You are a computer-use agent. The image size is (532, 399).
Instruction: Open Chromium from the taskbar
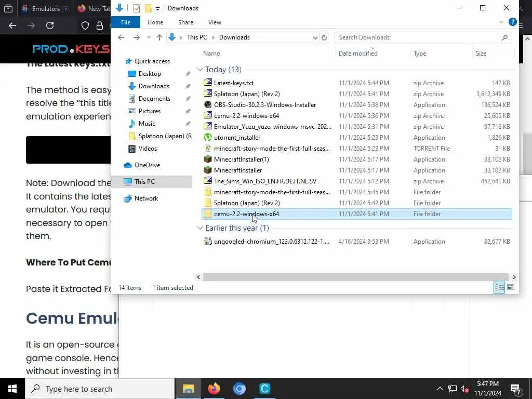[x=239, y=389]
